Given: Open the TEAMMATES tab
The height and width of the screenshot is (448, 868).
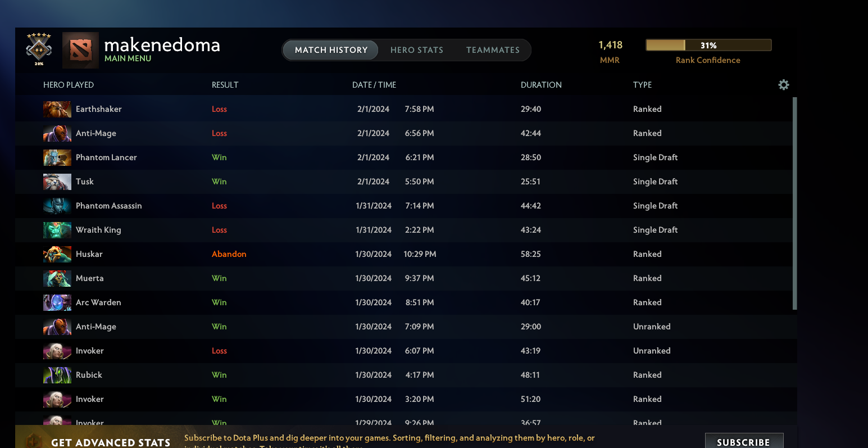Looking at the screenshot, I should pyautogui.click(x=493, y=49).
